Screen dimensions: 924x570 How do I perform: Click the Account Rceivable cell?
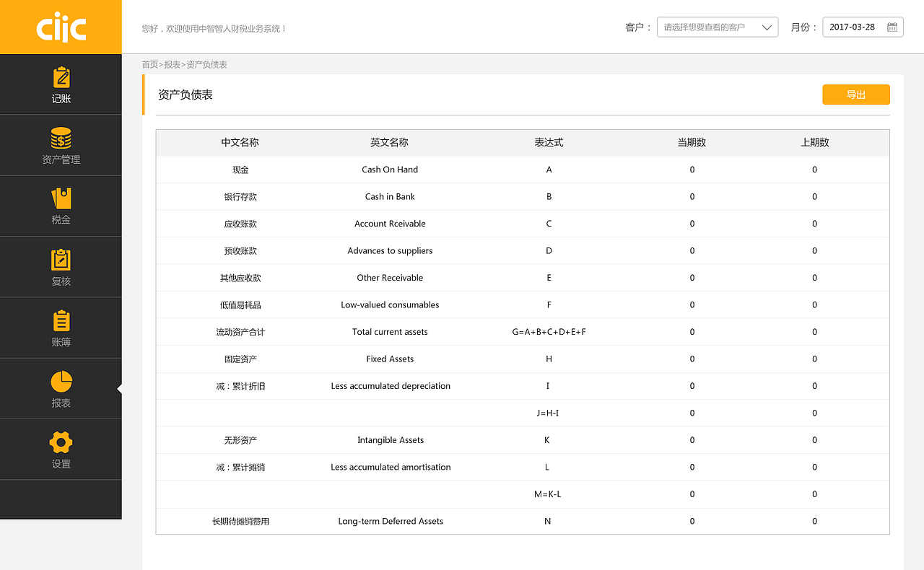(x=390, y=224)
